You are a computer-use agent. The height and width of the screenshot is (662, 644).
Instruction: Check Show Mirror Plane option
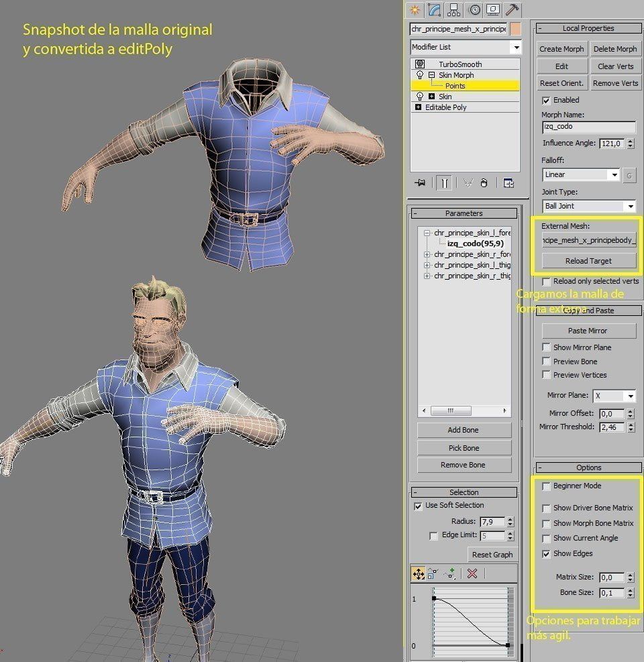(x=547, y=347)
